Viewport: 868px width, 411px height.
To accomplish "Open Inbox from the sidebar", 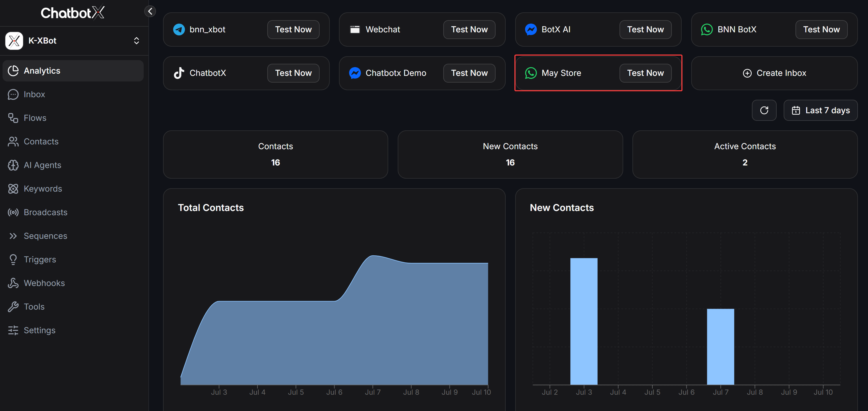I will [73, 94].
